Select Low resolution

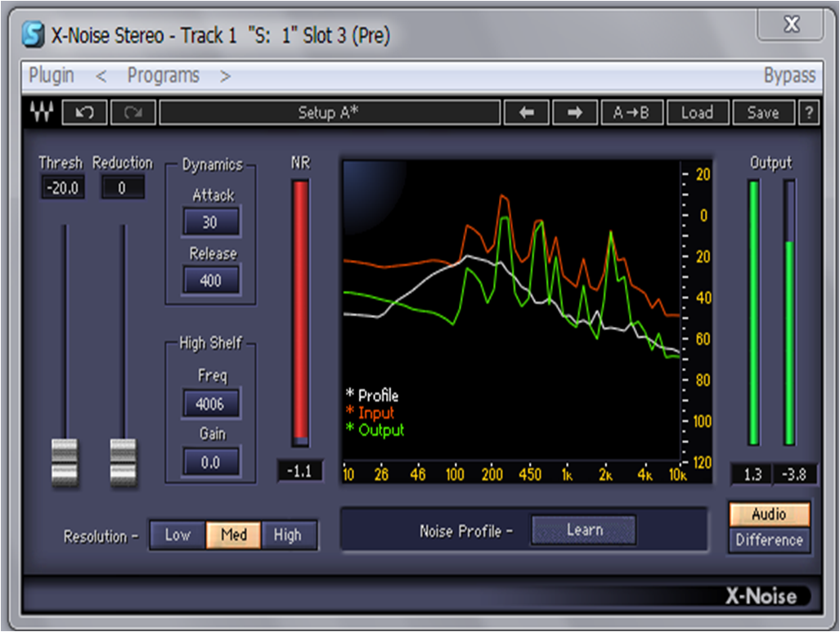click(177, 535)
